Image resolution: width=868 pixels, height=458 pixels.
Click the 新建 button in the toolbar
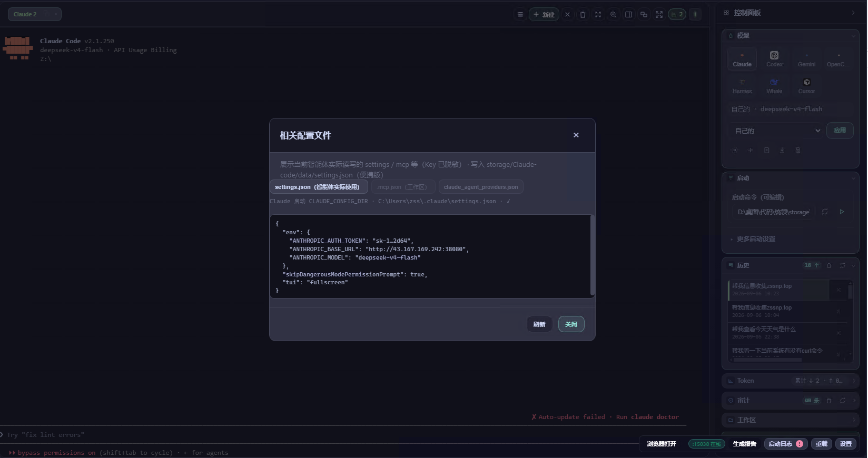coord(544,15)
